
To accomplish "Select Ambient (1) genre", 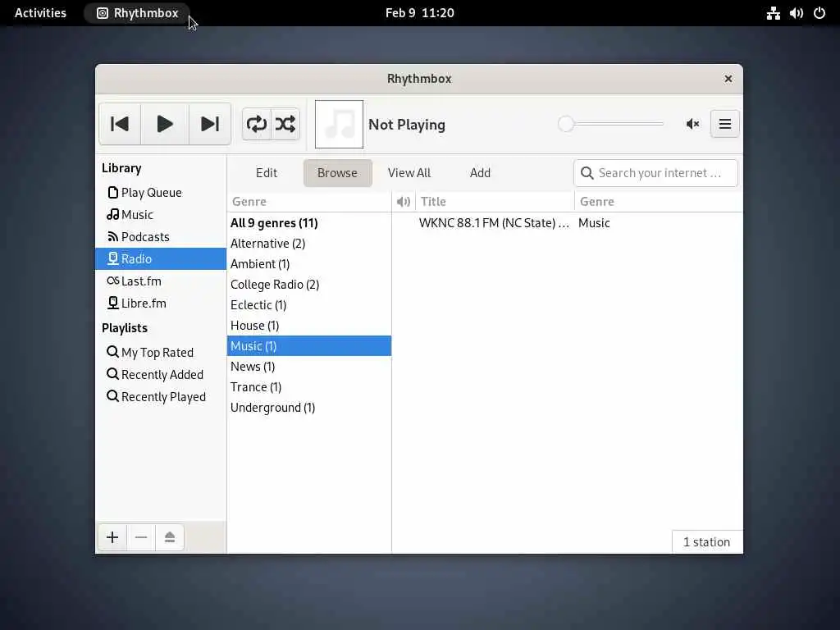I will pos(309,264).
